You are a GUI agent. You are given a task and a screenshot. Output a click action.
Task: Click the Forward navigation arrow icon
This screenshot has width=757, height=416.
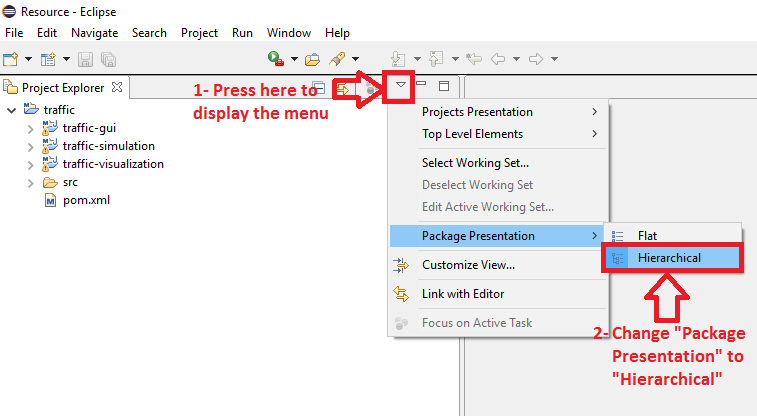tap(536, 59)
